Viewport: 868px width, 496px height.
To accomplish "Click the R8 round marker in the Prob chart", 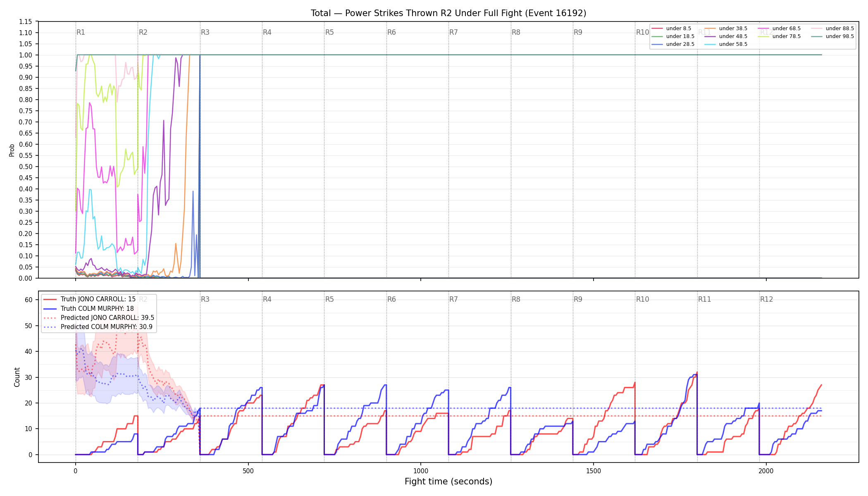I will click(x=516, y=32).
